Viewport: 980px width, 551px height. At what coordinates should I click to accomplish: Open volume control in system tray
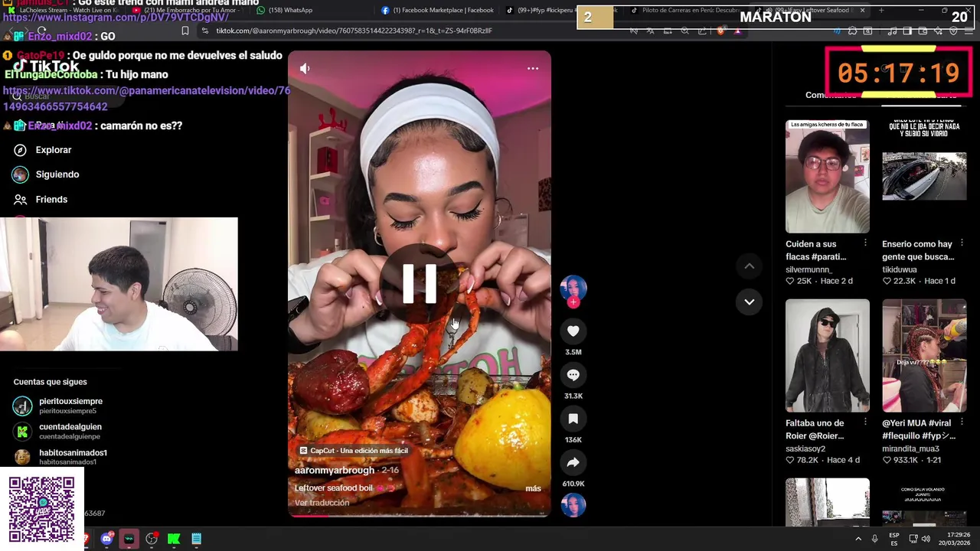click(926, 539)
